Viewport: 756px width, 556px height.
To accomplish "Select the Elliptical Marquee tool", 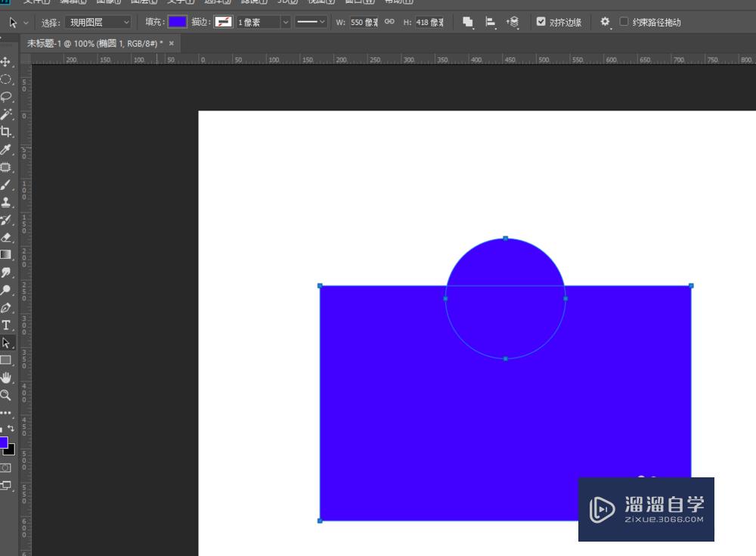I will [x=6, y=79].
